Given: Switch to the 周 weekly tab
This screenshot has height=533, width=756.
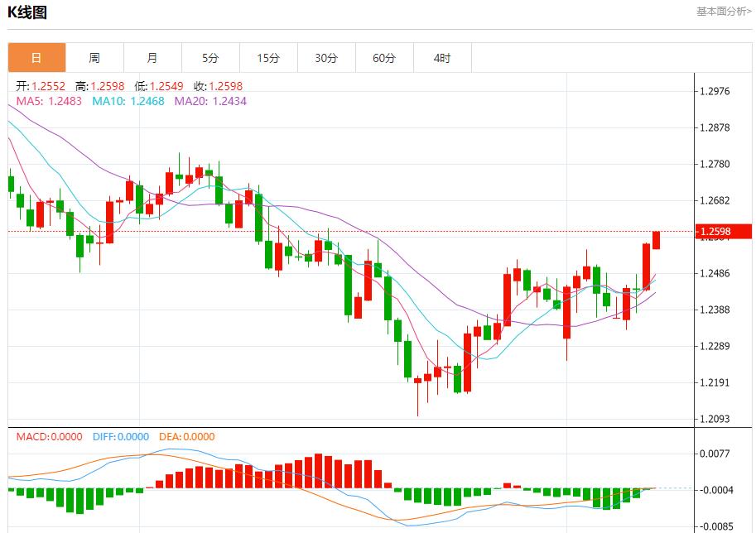Looking at the screenshot, I should point(94,58).
